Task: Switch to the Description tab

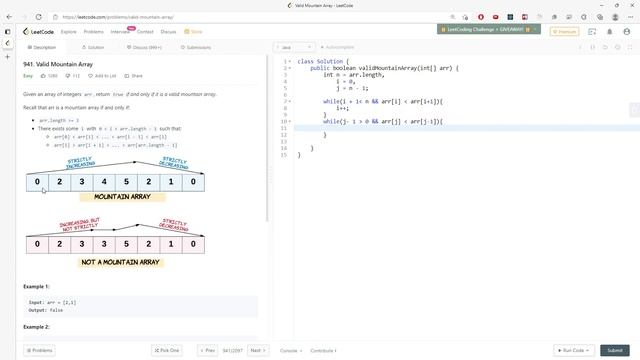Action: (42, 47)
